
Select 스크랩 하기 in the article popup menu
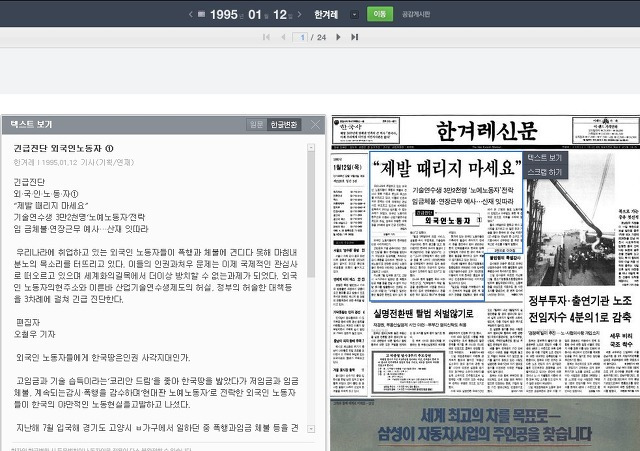[x=544, y=172]
